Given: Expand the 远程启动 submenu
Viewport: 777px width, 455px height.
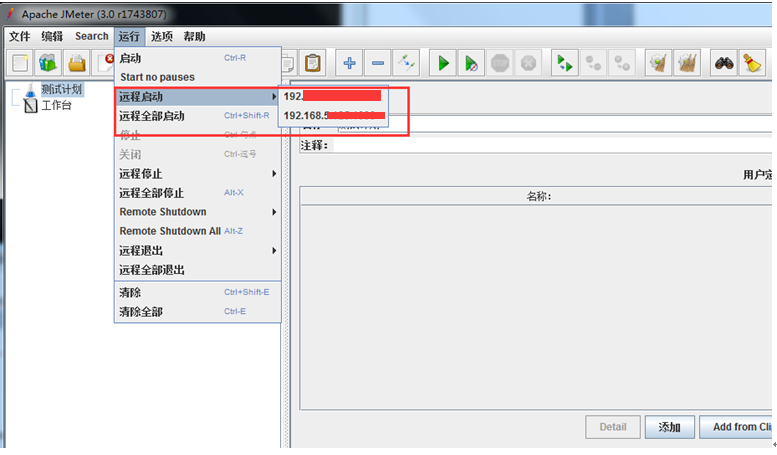Looking at the screenshot, I should (x=198, y=97).
